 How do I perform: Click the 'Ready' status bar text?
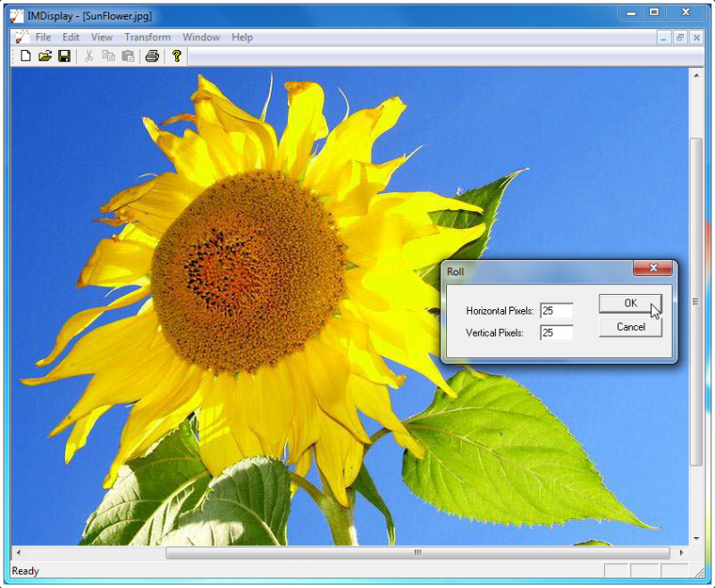pyautogui.click(x=26, y=571)
